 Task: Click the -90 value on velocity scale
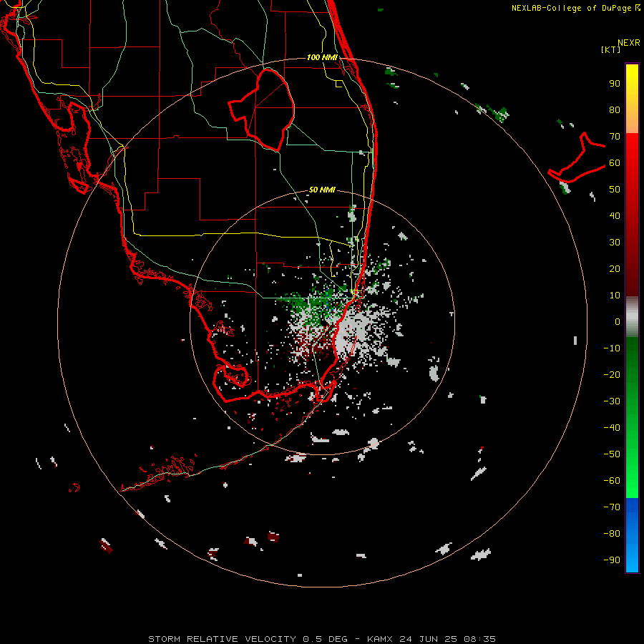pyautogui.click(x=612, y=560)
